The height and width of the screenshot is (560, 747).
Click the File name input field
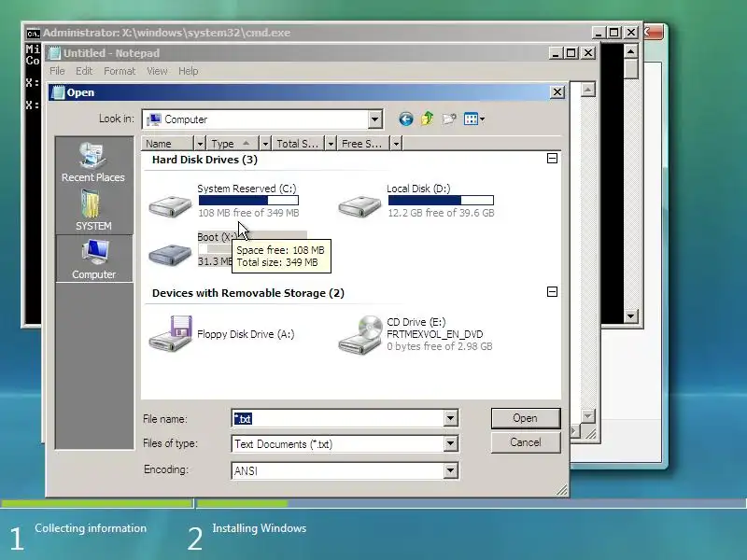point(337,418)
